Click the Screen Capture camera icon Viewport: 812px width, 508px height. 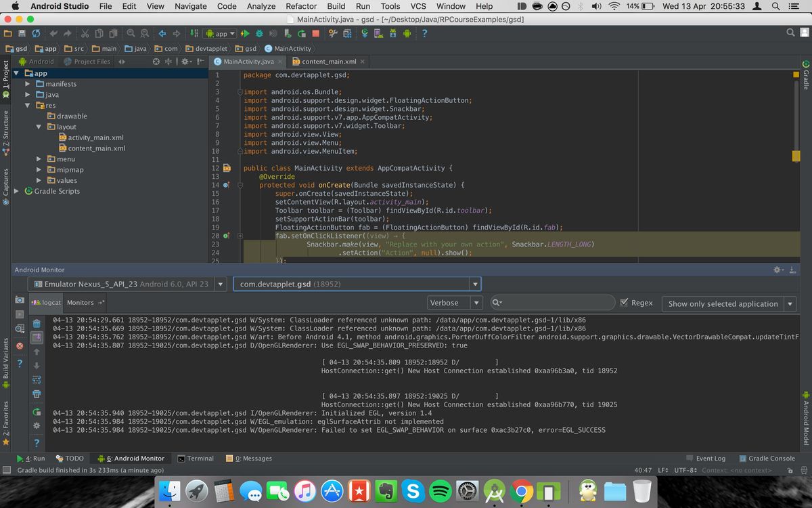[20, 300]
